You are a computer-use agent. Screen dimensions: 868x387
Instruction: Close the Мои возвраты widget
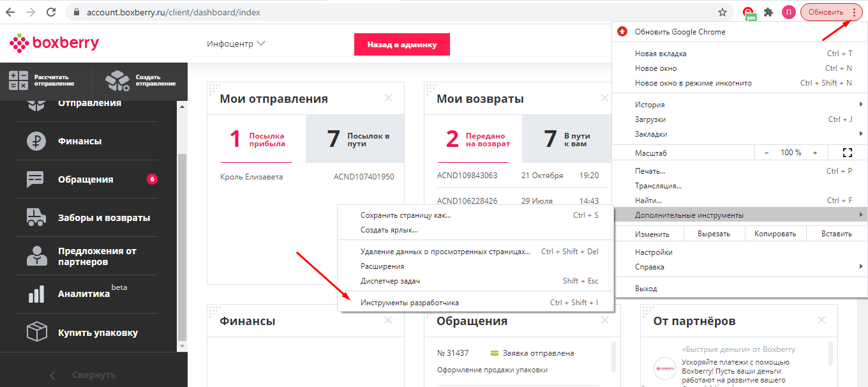[604, 98]
